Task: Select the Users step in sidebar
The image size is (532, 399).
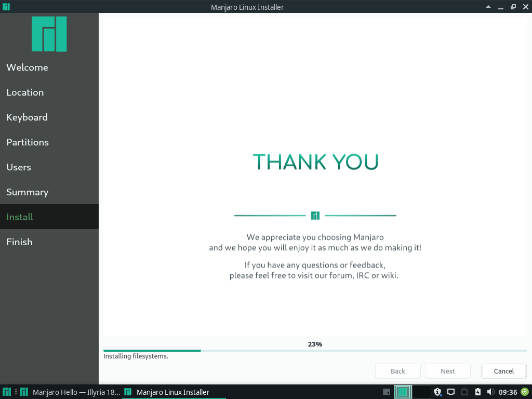Action: [49, 167]
